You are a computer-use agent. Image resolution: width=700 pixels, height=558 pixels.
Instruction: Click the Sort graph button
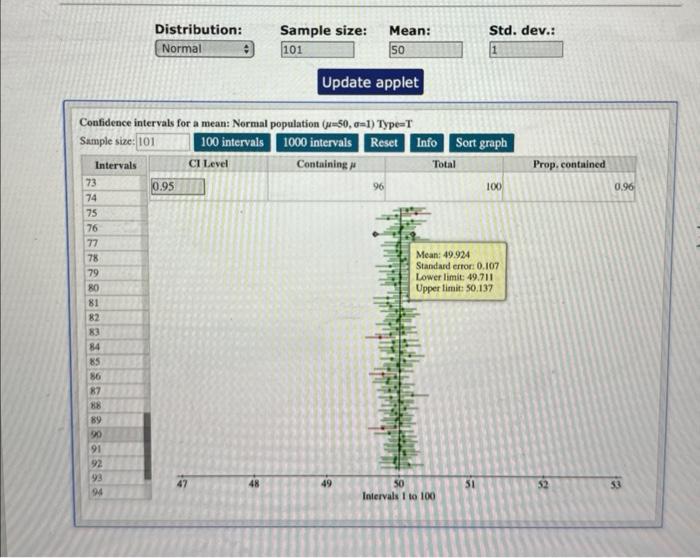click(481, 143)
